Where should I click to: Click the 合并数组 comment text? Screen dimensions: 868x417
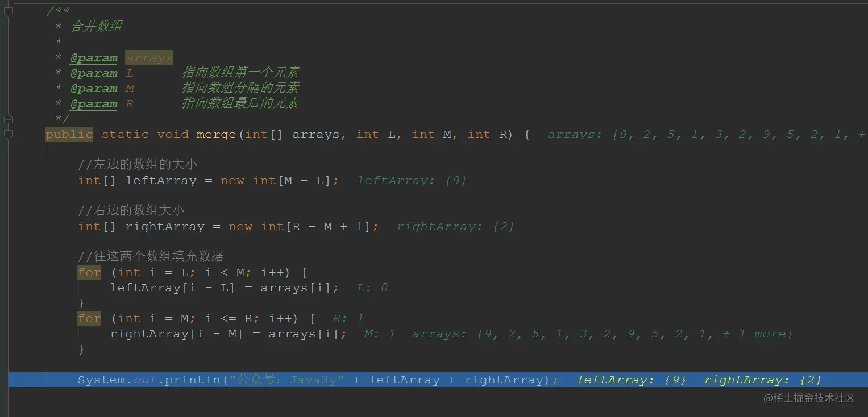point(95,26)
